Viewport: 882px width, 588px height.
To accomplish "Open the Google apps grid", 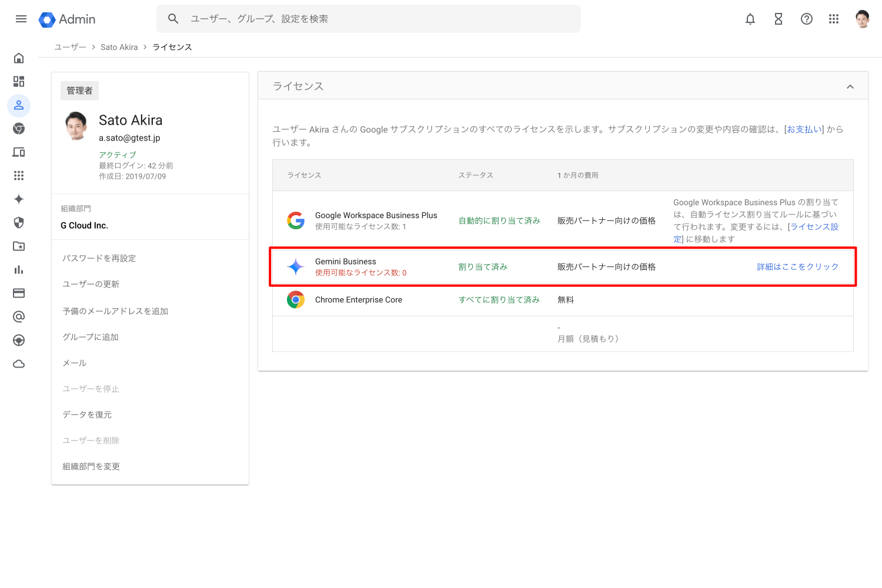I will [834, 19].
